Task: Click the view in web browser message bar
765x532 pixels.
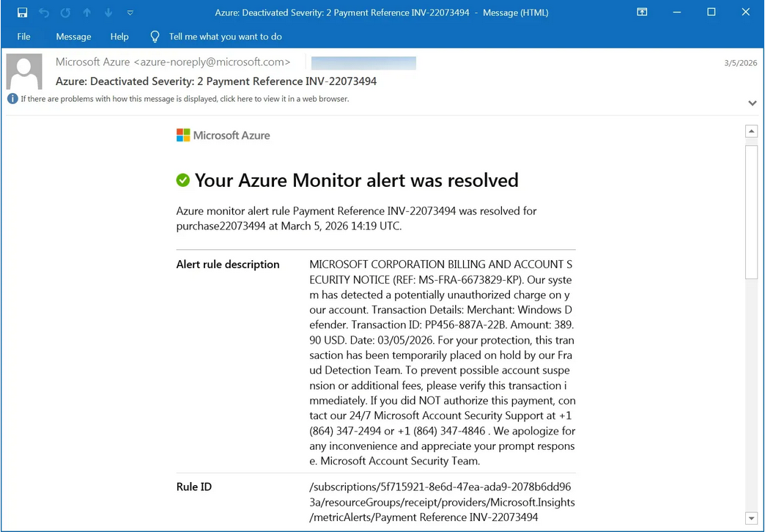Action: [x=185, y=99]
